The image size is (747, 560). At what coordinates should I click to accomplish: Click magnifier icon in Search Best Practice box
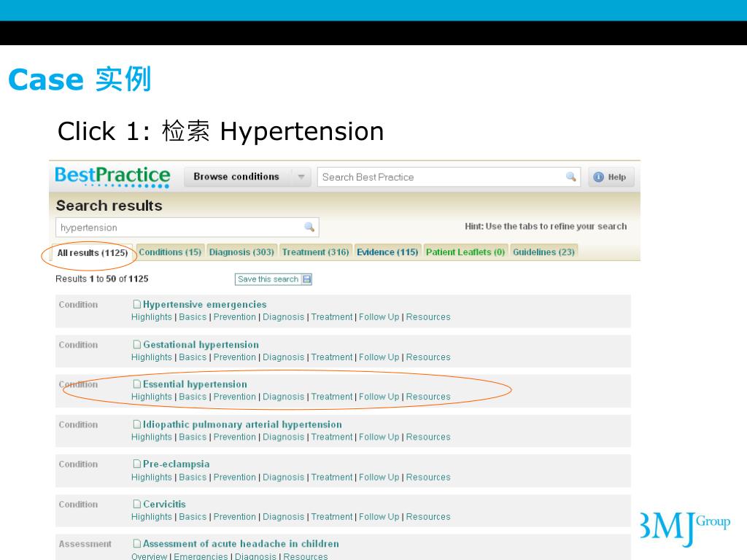click(570, 177)
